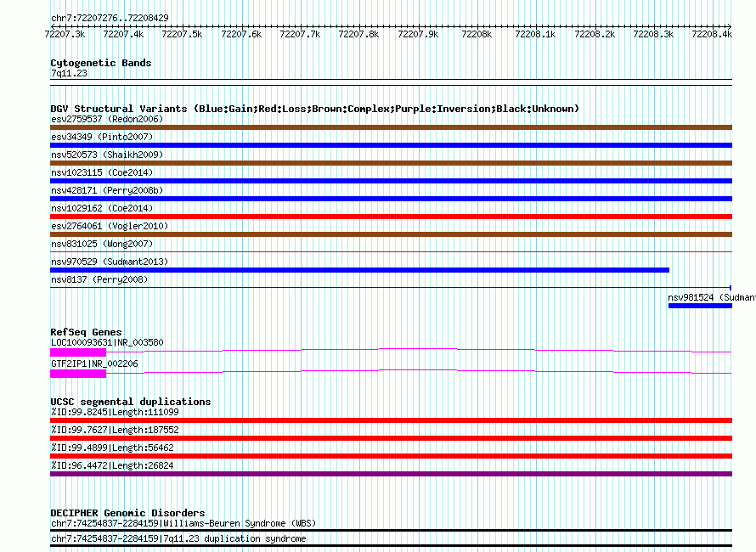Open the GTF2IP1|NR_002206 gene label

pyautogui.click(x=94, y=363)
